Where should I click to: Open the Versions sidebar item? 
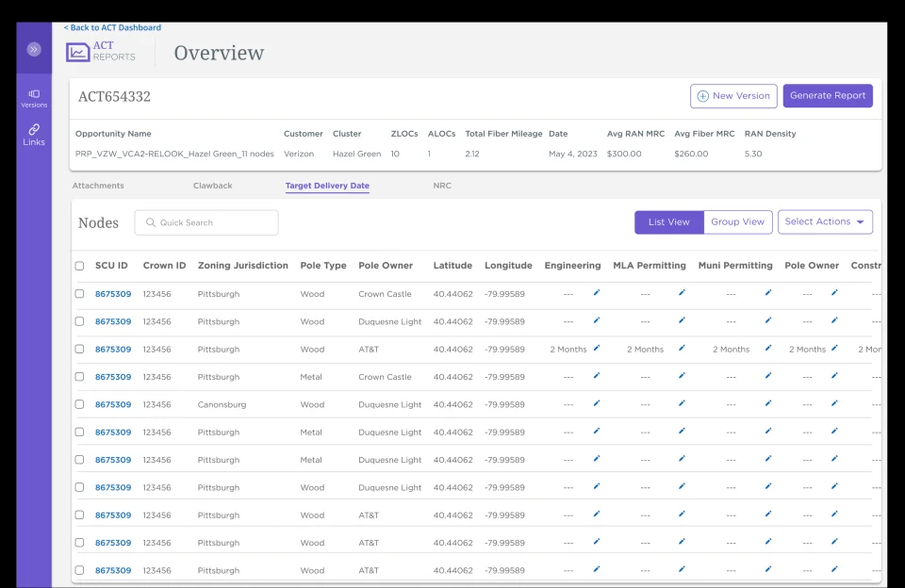34,99
